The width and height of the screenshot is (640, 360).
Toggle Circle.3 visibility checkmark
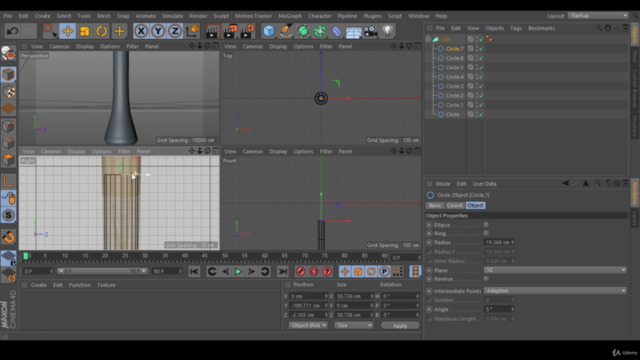pyautogui.click(x=481, y=86)
